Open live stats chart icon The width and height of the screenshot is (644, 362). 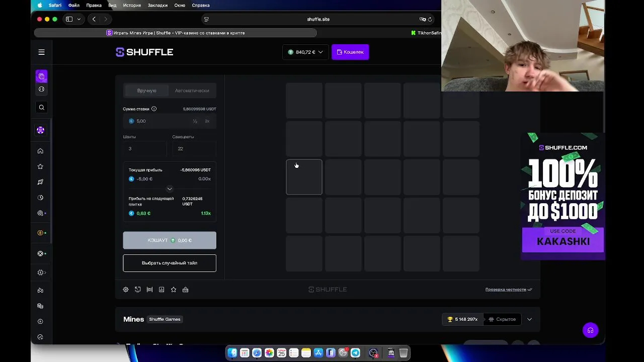[x=162, y=290]
